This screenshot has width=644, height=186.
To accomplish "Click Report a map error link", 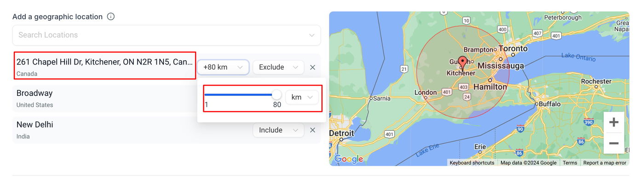I will 604,163.
